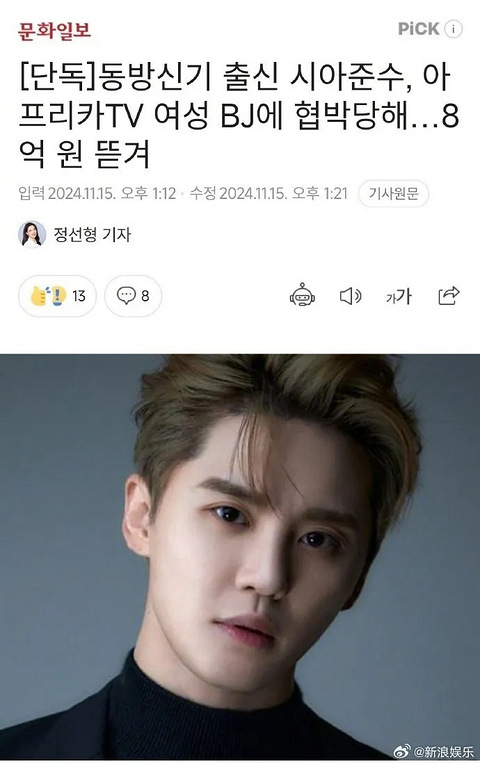Click the thumbs-up reaction emoji
Viewport: 480px width, 764px height.
39,296
